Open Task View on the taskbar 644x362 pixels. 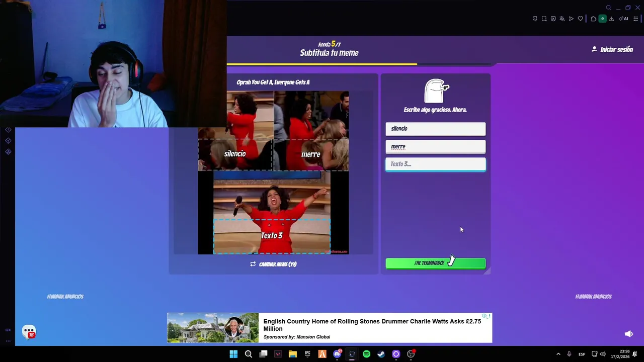click(263, 354)
